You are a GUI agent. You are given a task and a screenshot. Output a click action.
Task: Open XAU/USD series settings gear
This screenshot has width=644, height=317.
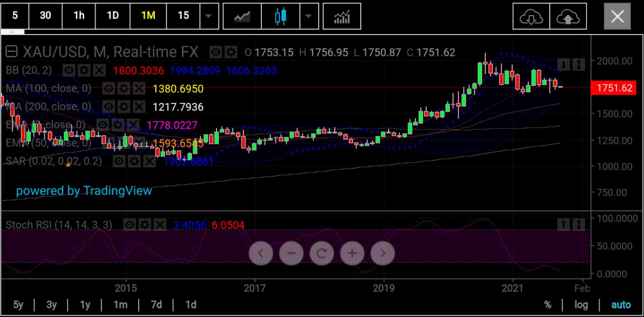pyautogui.click(x=231, y=52)
